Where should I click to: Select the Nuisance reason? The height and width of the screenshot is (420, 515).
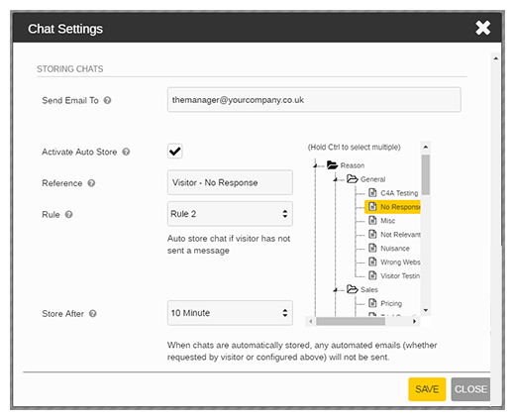395,249
